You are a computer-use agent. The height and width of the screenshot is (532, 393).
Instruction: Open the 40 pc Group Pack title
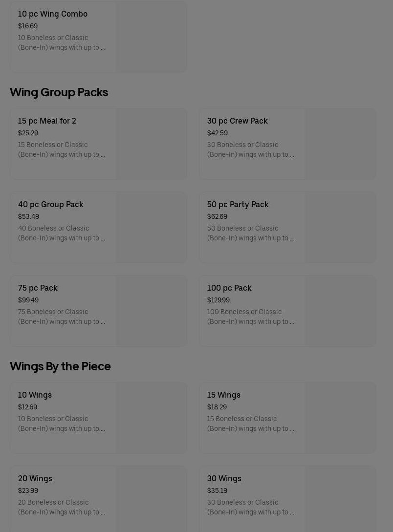(x=51, y=205)
